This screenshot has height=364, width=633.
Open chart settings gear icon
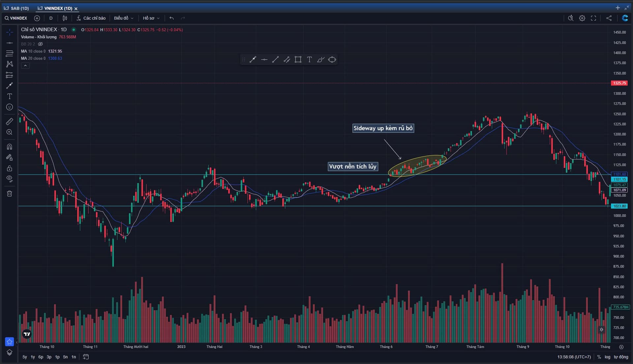pyautogui.click(x=582, y=18)
